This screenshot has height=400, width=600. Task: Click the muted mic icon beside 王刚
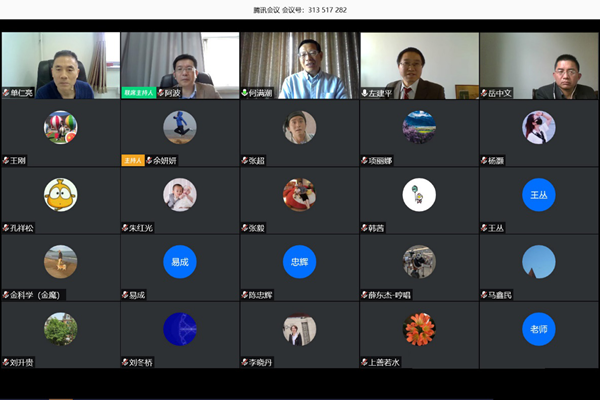point(6,160)
